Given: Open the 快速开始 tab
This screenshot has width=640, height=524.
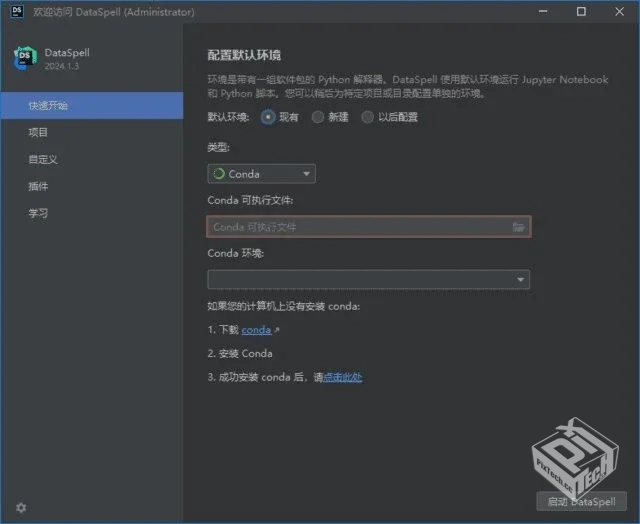Looking at the screenshot, I should tap(92, 106).
